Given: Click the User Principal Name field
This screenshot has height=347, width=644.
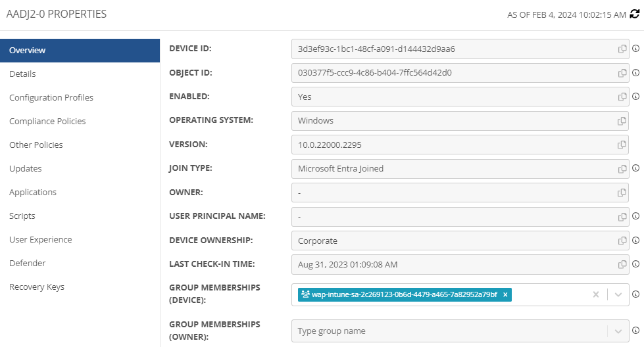Looking at the screenshot, I should click(460, 217).
